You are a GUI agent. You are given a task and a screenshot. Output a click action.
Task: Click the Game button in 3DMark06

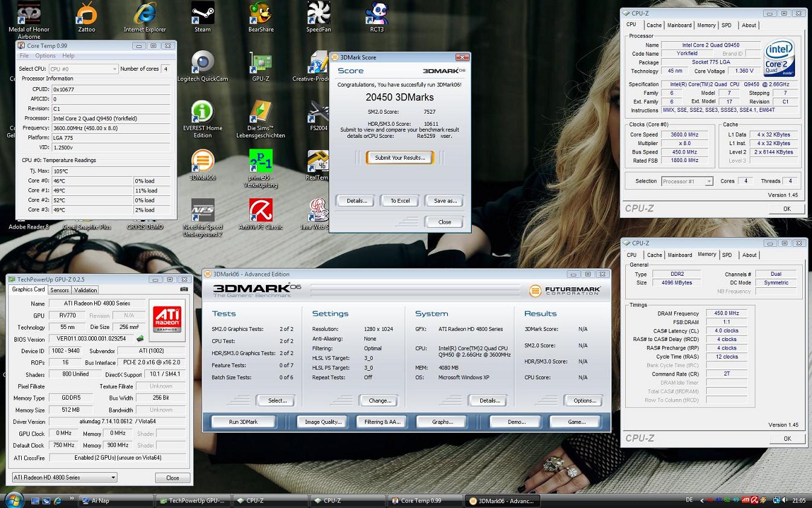click(576, 422)
